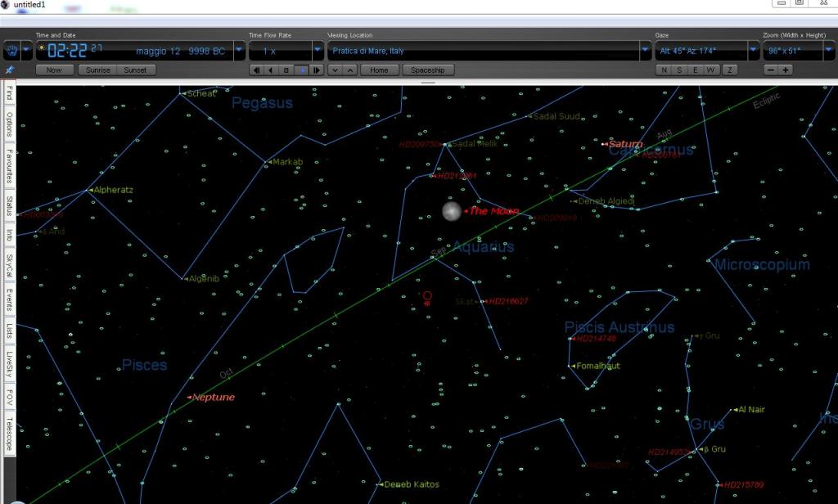Click the Moon in the sky chart

click(451, 211)
